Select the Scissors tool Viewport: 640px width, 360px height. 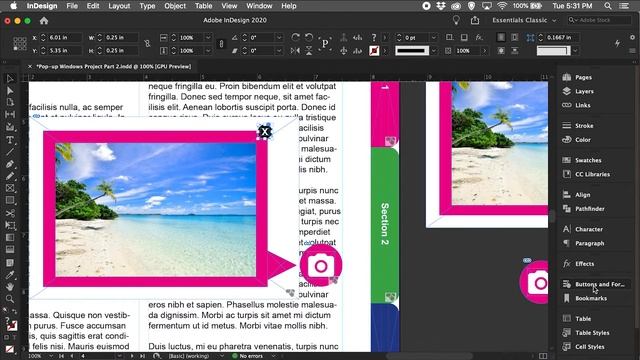(10, 213)
